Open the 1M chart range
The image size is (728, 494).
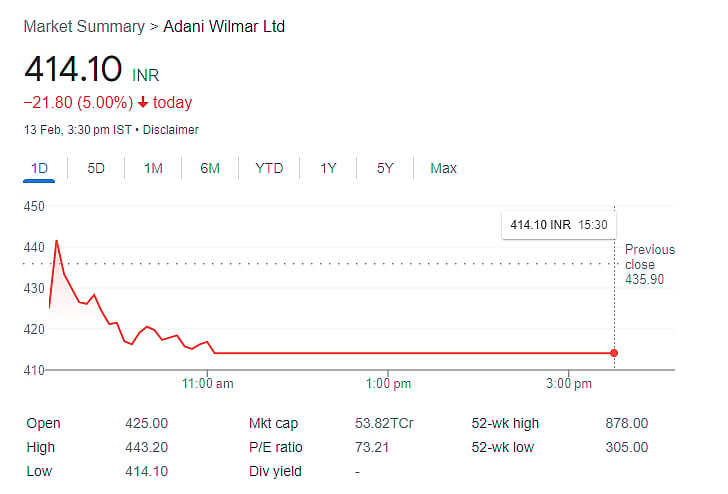click(153, 168)
